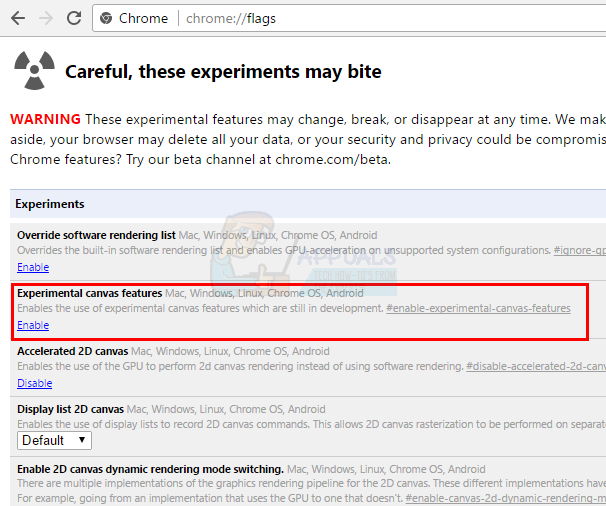Click the browser Back arrow

pyautogui.click(x=18, y=18)
